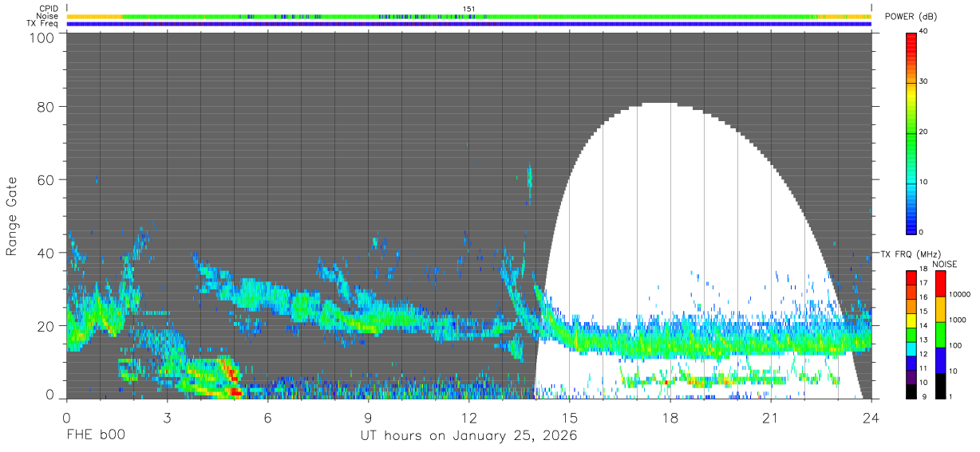
Task: Click the Noise indicator strip above the plot
Action: tap(469, 16)
